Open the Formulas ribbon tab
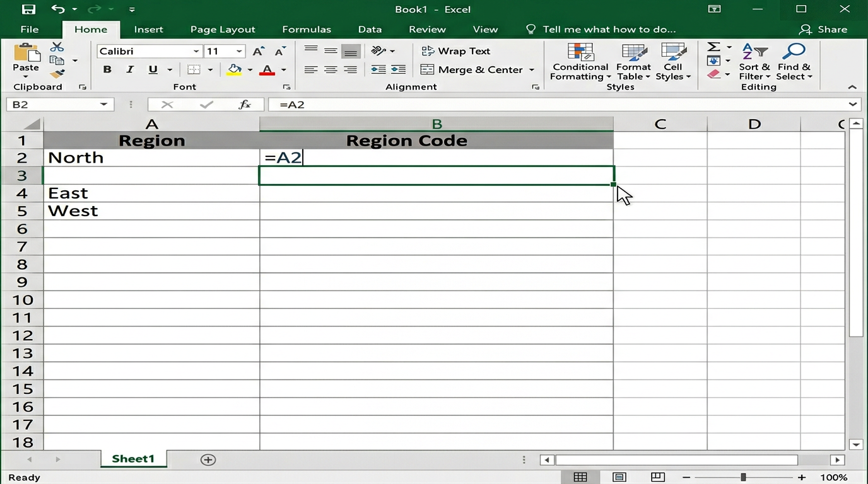868x484 pixels. click(x=306, y=30)
